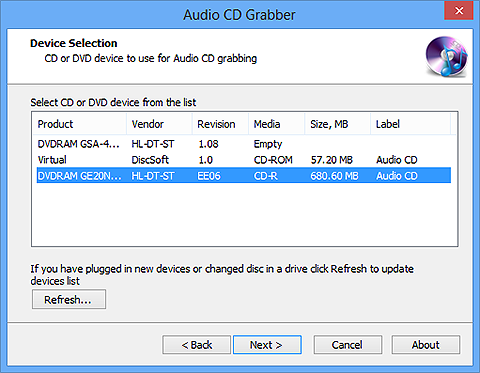Click the music CD disc icon
Image resolution: width=480 pixels, height=373 pixels.
click(x=446, y=57)
